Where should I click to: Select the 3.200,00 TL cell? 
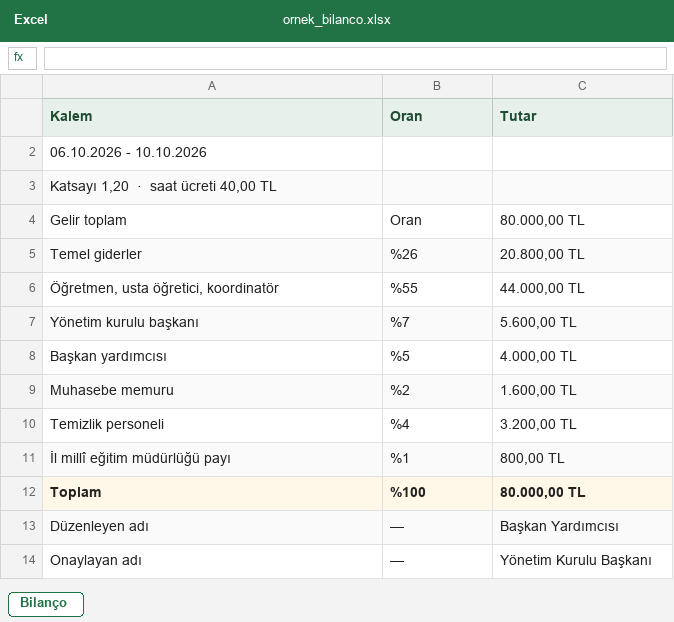[x=582, y=425]
